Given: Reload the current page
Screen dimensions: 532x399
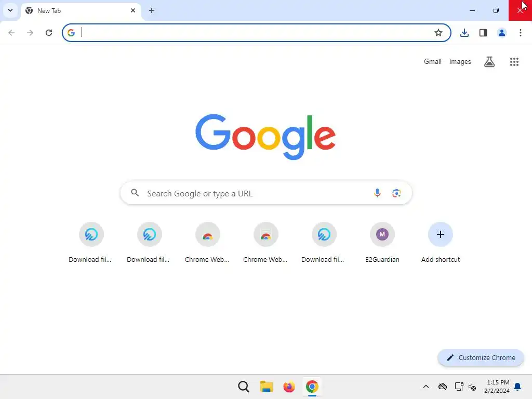Looking at the screenshot, I should pos(49,33).
